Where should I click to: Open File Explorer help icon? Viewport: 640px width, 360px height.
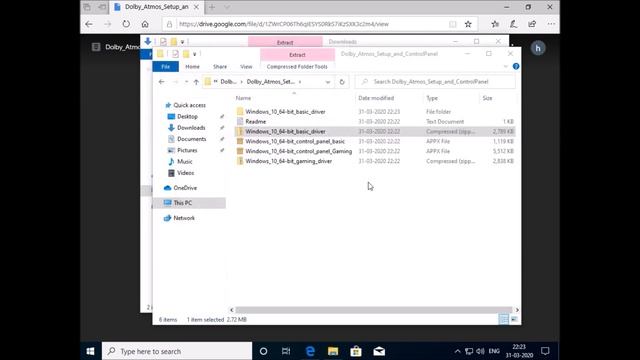(x=516, y=66)
